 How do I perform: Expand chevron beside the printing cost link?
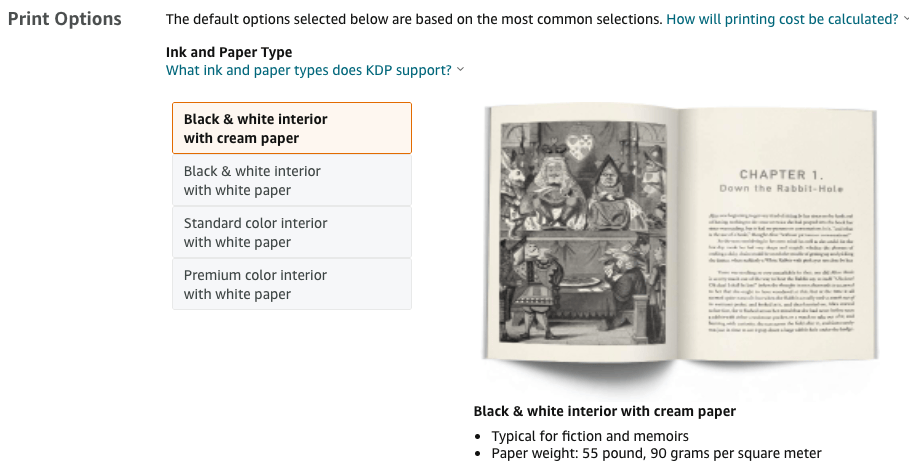point(906,19)
